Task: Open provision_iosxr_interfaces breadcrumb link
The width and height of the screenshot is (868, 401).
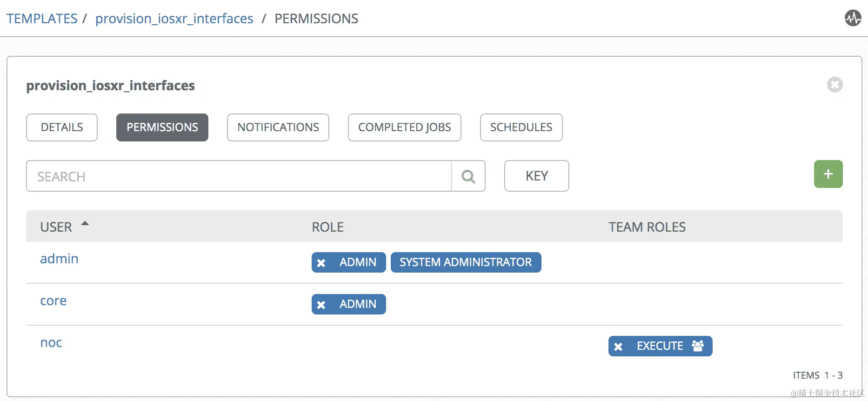Action: (174, 19)
